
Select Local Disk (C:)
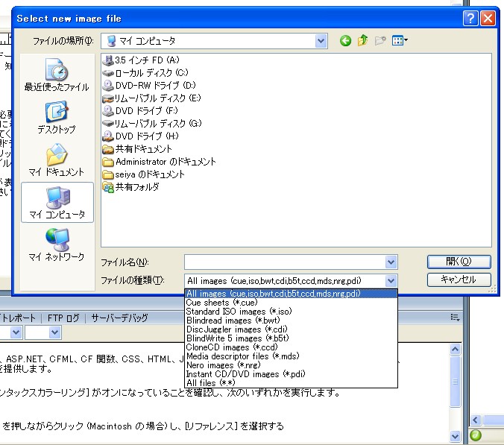tap(151, 72)
